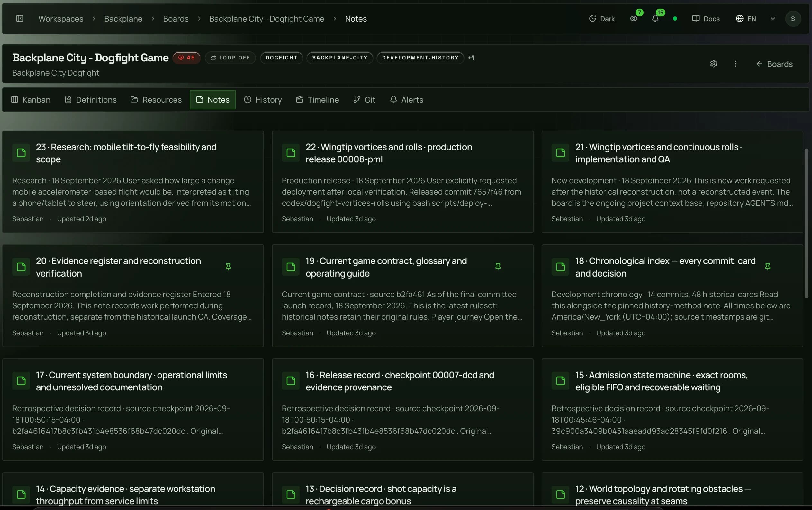812x510 pixels.
Task: Open board settings gear icon
Action: [714, 64]
